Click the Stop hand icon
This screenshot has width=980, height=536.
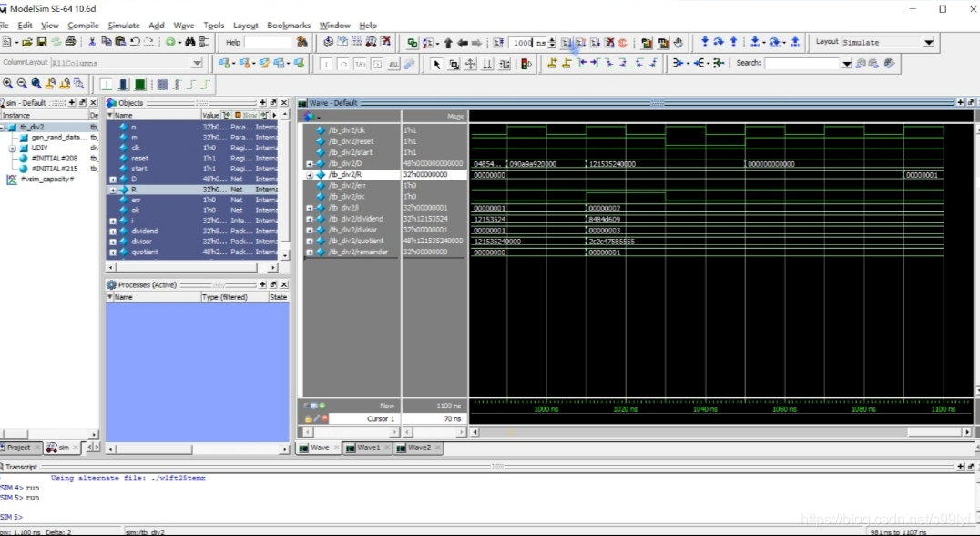point(679,43)
